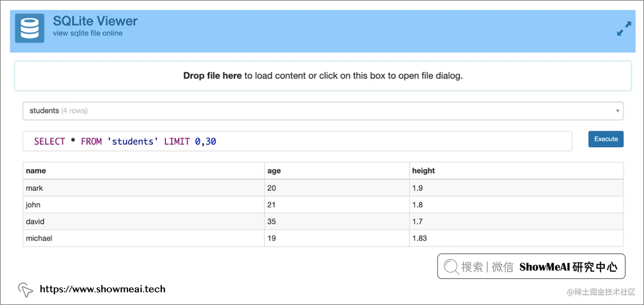Click the name column header
This screenshot has width=644, height=305.
(144, 171)
